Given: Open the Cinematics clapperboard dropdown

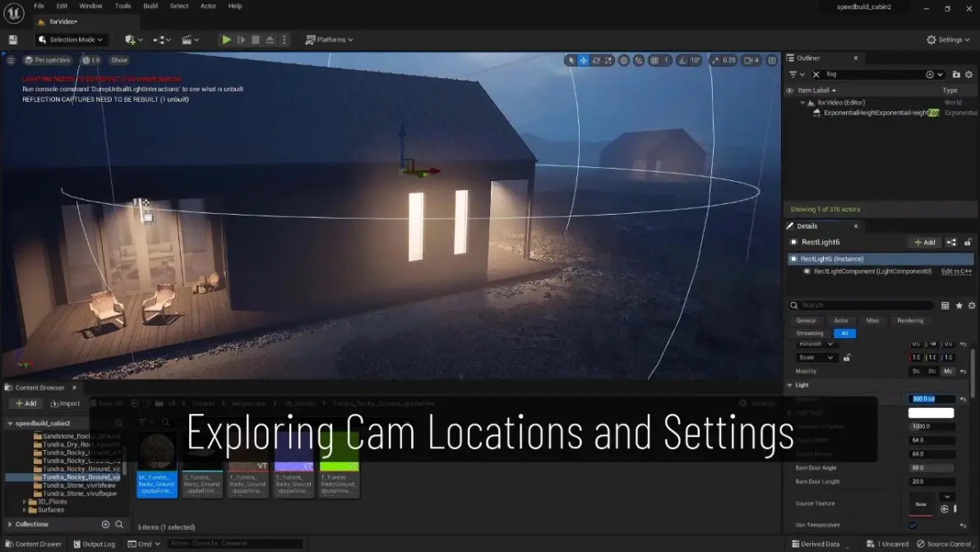Looking at the screenshot, I should (x=189, y=39).
